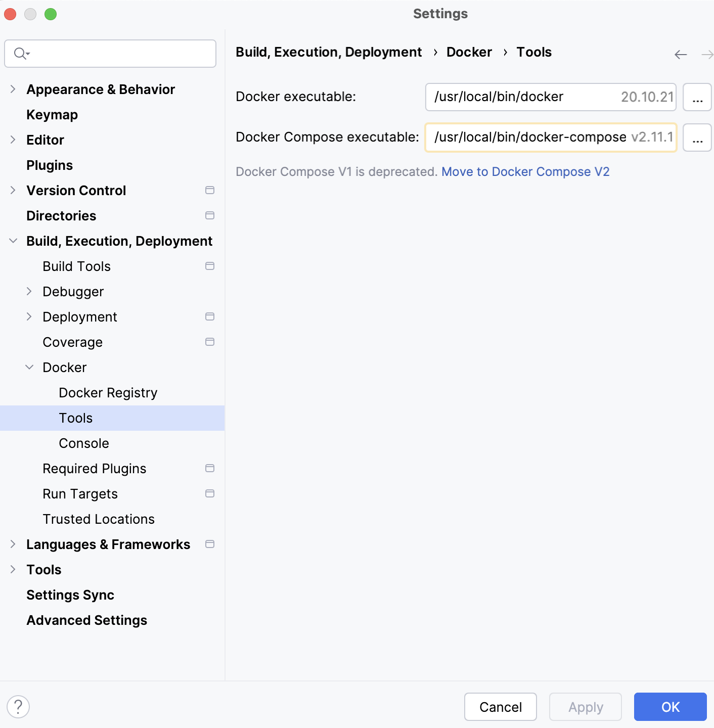This screenshot has height=728, width=714.
Task: Expand Appearance & Behavior section
Action: coord(13,89)
